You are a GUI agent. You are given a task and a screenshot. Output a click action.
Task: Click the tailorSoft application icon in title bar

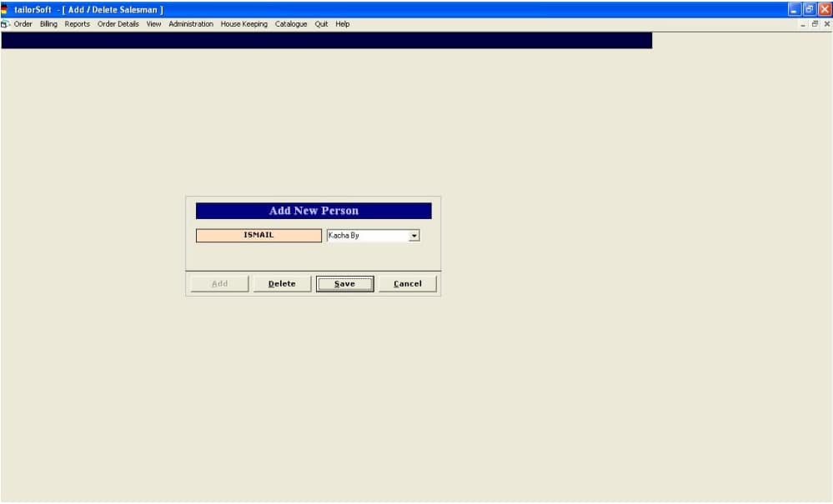coord(5,9)
